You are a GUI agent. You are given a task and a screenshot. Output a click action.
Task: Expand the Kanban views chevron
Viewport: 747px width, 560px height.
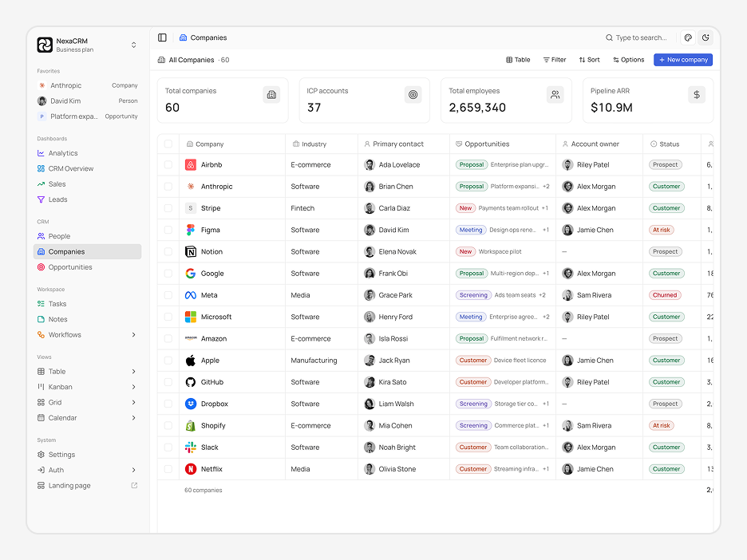coord(134,387)
